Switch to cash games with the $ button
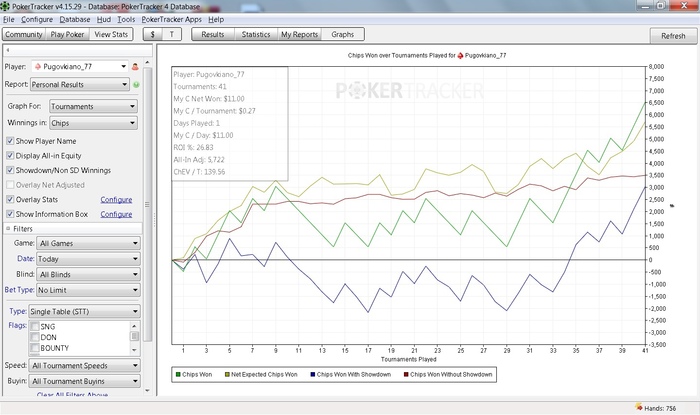 point(153,34)
